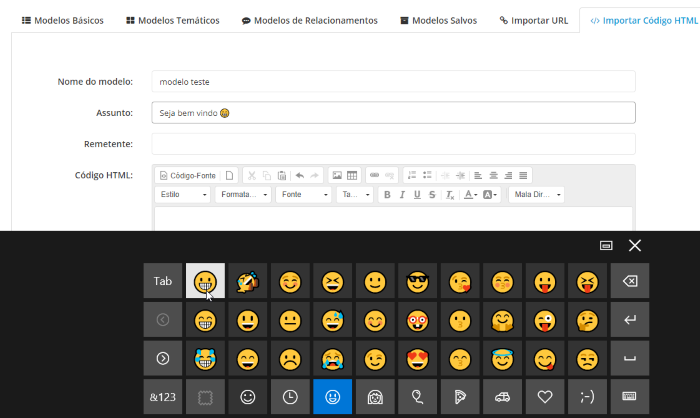
Task: Open the background color picker
Action: pyautogui.click(x=490, y=195)
